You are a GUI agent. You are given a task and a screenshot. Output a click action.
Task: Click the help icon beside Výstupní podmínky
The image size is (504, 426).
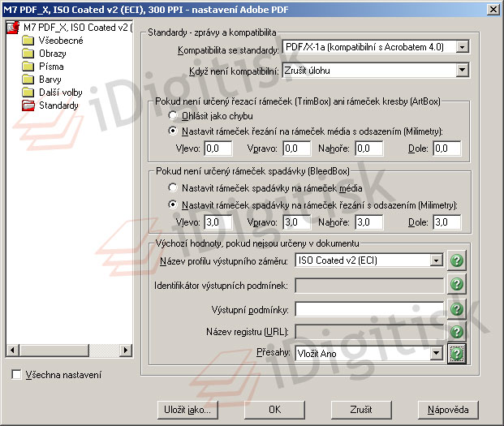pyautogui.click(x=457, y=308)
